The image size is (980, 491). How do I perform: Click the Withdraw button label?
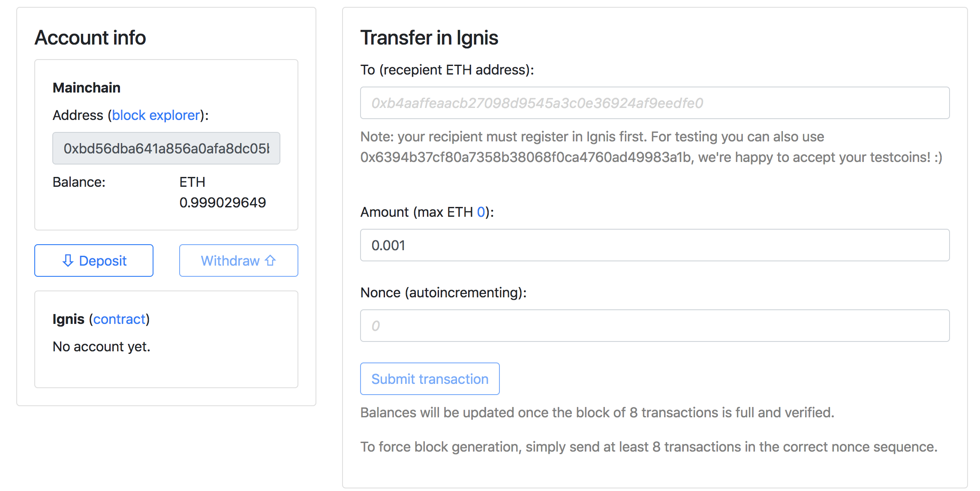coord(230,260)
